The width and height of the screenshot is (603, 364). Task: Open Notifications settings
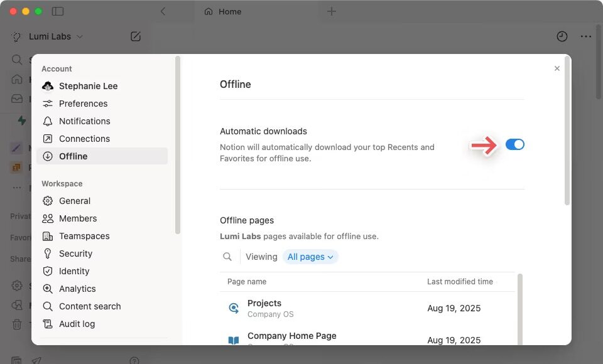(102, 121)
